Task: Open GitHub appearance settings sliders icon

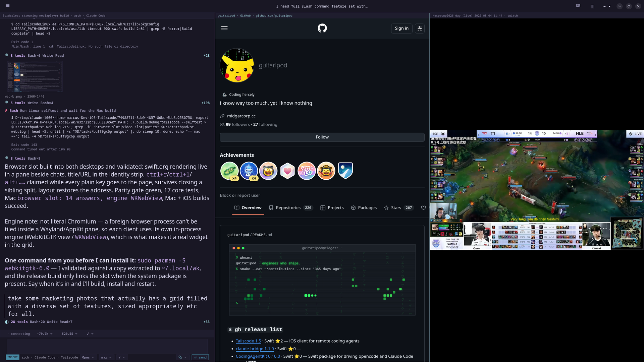Action: pos(420,28)
